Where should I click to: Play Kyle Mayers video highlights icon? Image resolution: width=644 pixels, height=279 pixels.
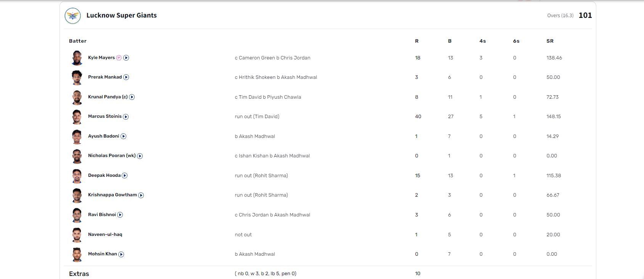click(x=126, y=58)
